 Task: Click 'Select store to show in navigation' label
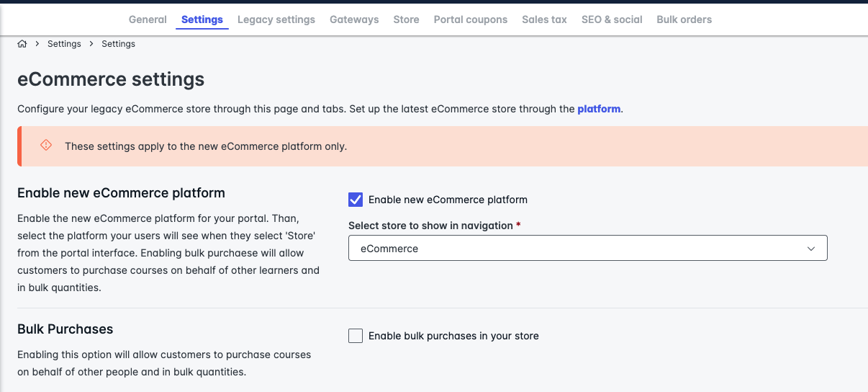(430, 226)
